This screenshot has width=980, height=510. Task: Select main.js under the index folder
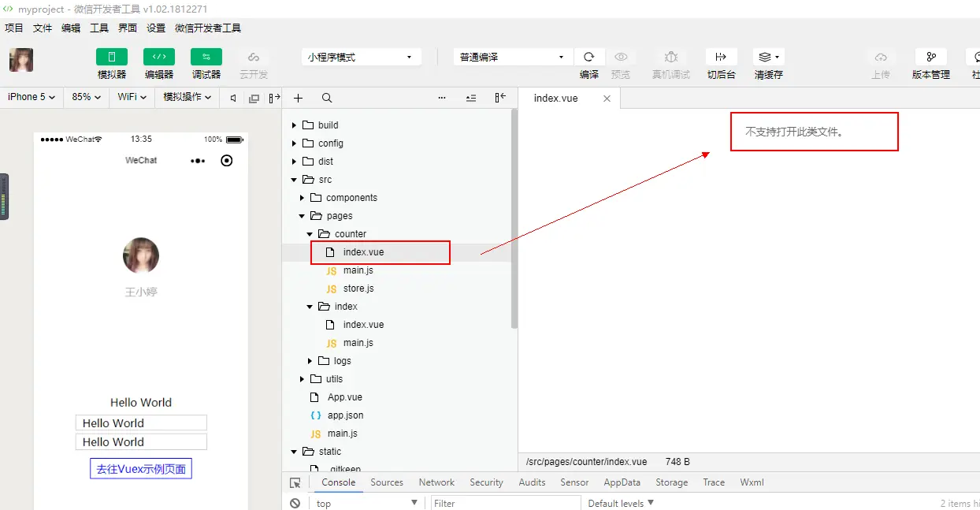pos(358,343)
